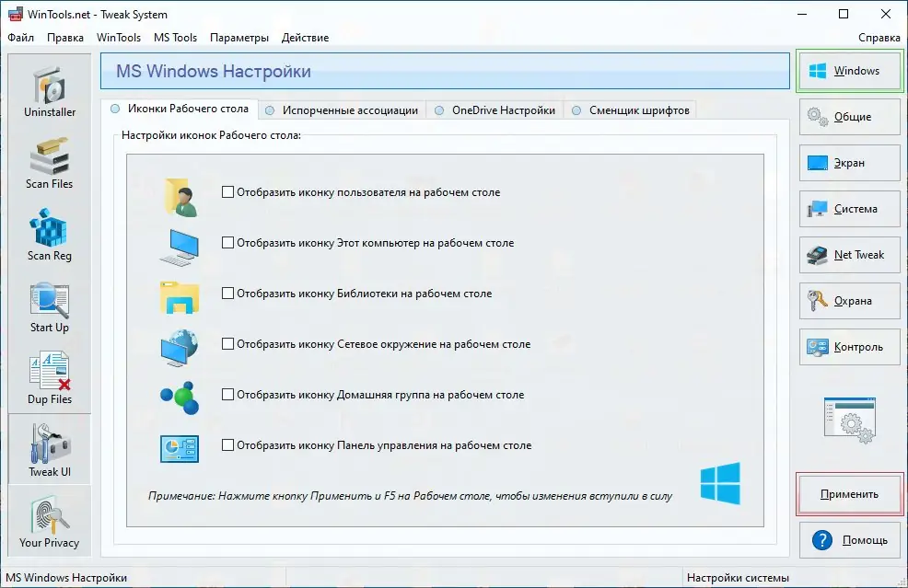Open the Действие menu
Viewport: 908px width, 588px height.
tap(305, 38)
